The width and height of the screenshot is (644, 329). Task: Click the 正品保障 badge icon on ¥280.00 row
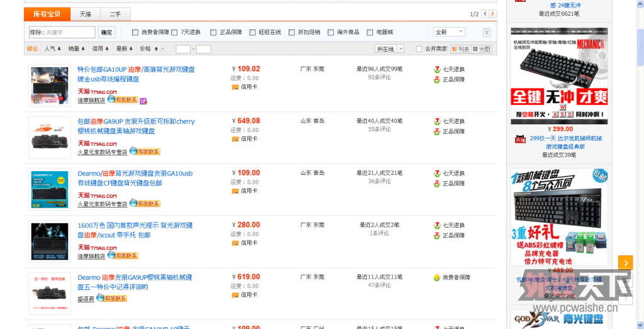point(437,236)
